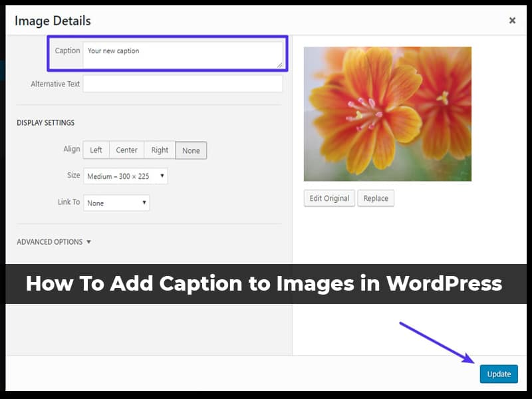Screen dimensions: 532x399
Task: Click the Alternative Text label
Action: click(x=55, y=84)
